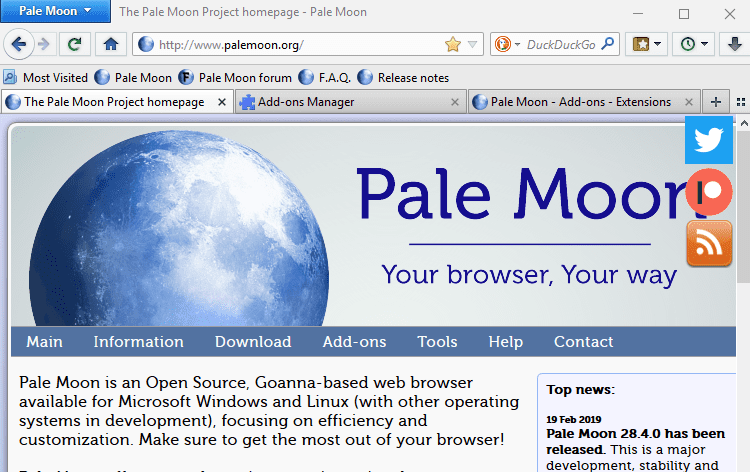
Task: Bookmark this page with the star icon
Action: [452, 44]
